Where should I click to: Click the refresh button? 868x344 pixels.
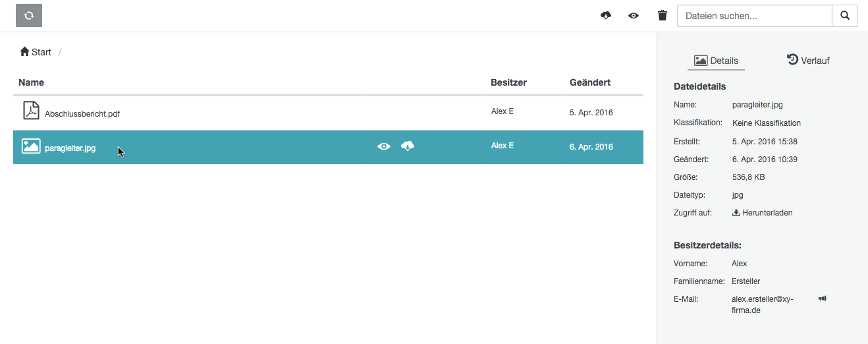[29, 15]
